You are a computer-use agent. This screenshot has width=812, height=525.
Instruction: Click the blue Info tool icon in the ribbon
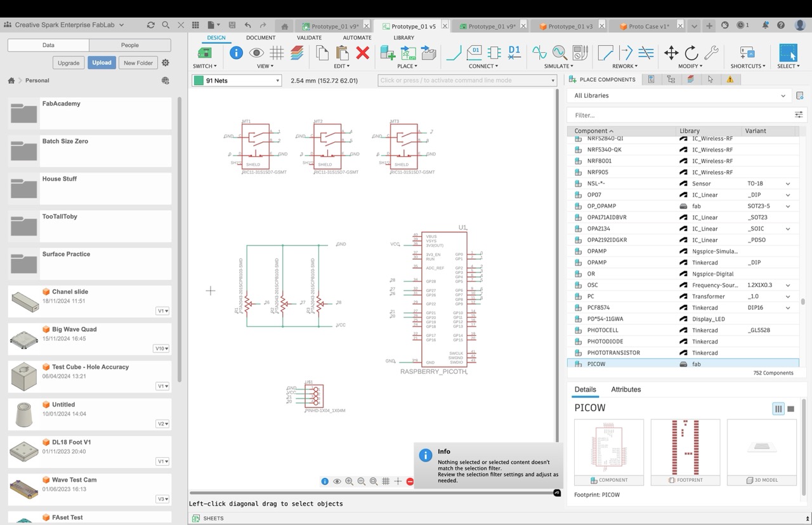coord(236,53)
